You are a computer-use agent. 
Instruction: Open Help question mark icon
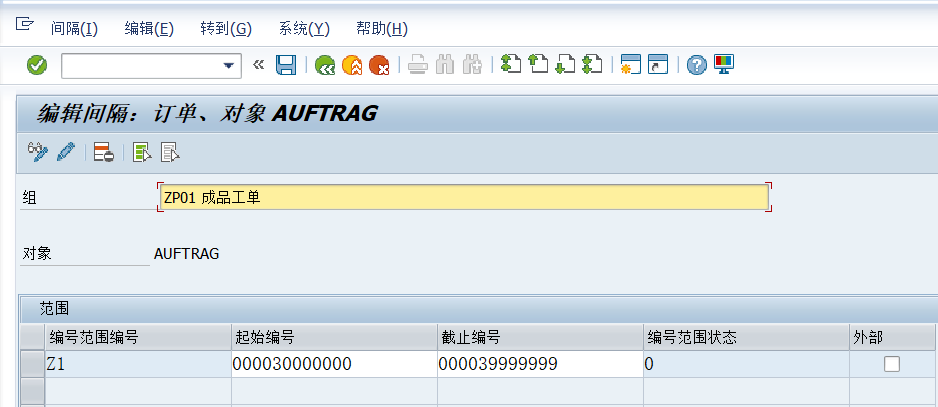[x=696, y=65]
